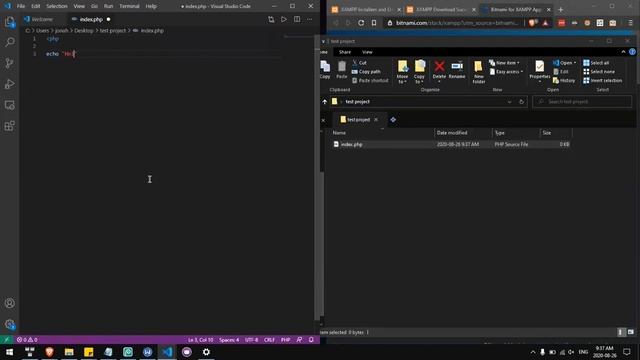Screen dimensions: 640x360
Task: Click Invert selection in File Explorer ribbon
Action: [602, 81]
